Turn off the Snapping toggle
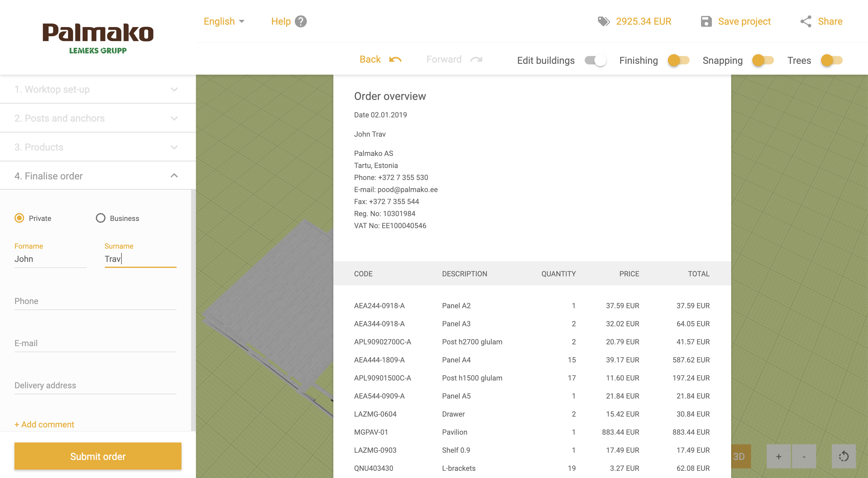This screenshot has height=478, width=868. click(x=763, y=61)
